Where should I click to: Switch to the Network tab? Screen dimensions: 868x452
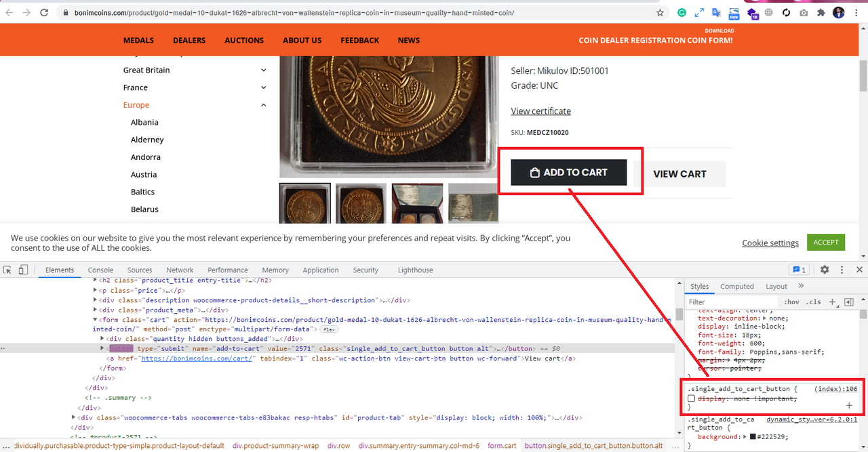point(180,270)
